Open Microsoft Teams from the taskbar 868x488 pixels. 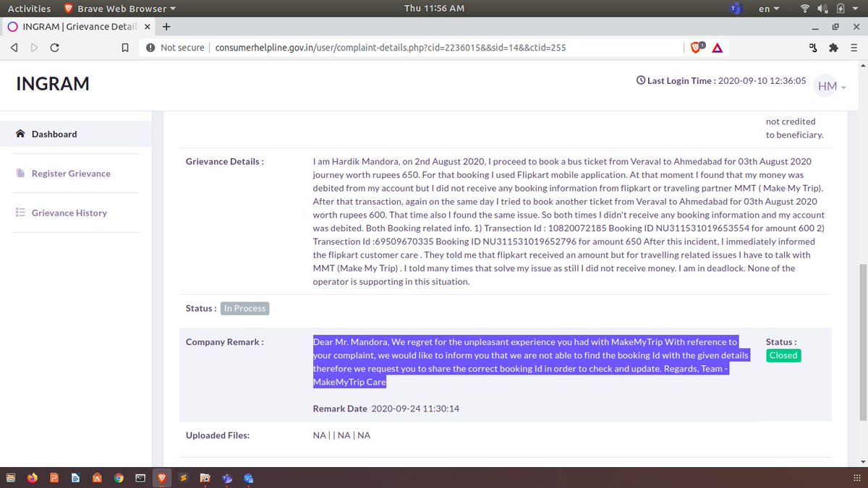coord(227,478)
